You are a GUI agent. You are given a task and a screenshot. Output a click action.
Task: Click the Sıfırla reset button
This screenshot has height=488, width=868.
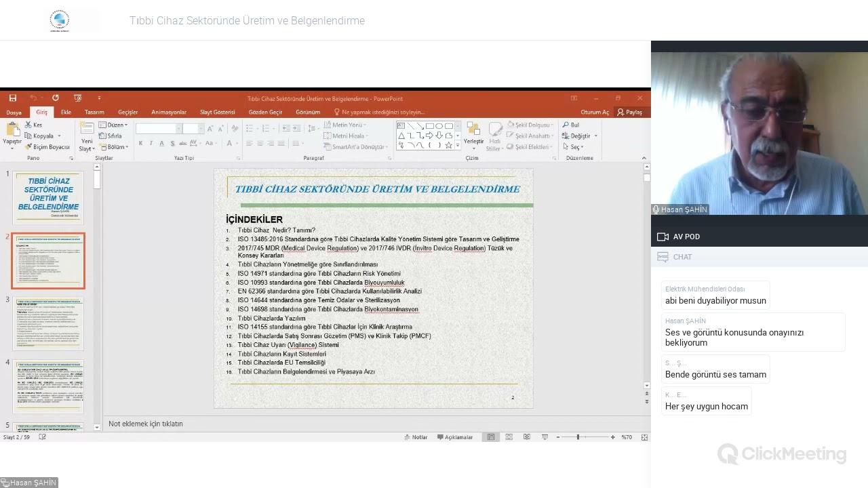click(x=111, y=136)
